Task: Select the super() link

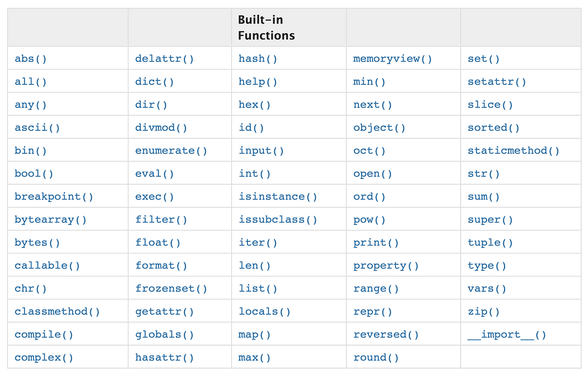Action: click(x=490, y=220)
